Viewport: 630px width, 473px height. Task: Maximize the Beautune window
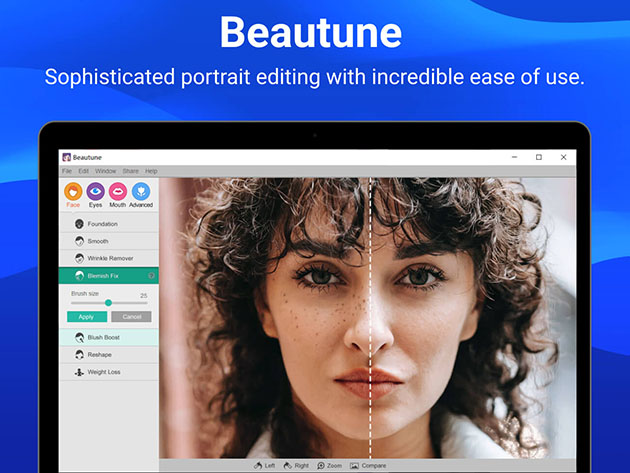pyautogui.click(x=539, y=157)
